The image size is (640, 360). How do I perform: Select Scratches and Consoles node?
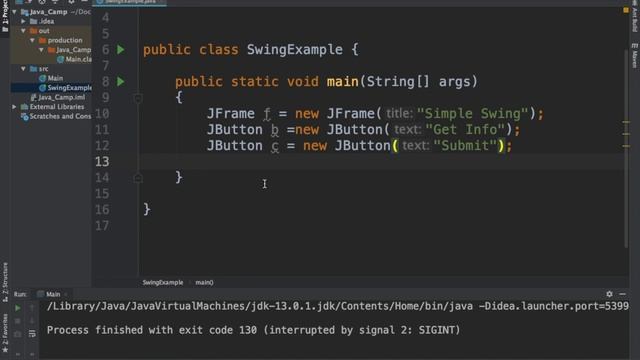click(56, 116)
